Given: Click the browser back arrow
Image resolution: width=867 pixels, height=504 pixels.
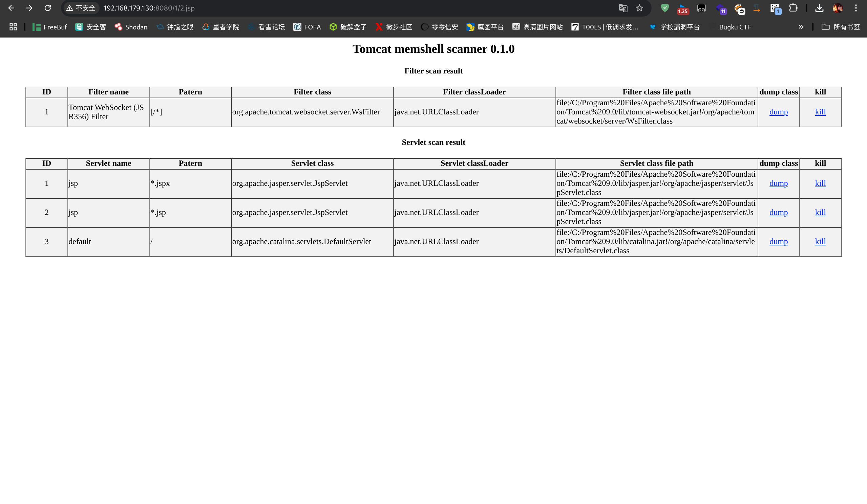Looking at the screenshot, I should [11, 8].
